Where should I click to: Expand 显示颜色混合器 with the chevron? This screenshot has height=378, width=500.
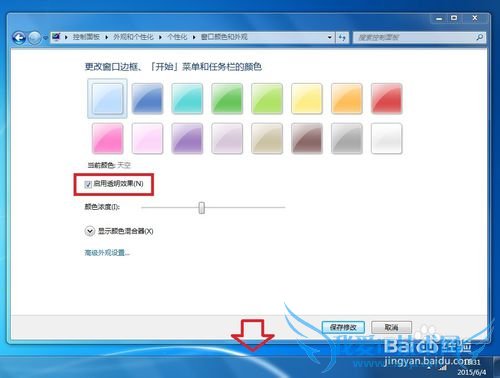click(90, 231)
